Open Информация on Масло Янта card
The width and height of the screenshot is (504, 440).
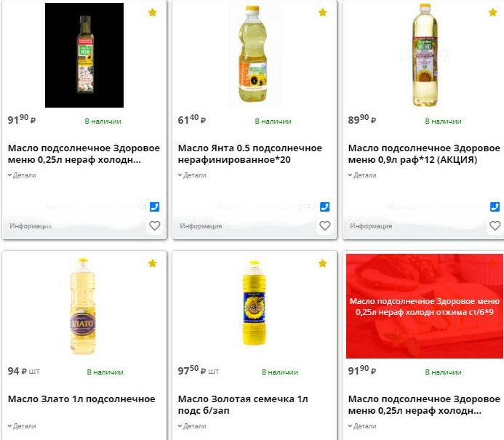(201, 226)
